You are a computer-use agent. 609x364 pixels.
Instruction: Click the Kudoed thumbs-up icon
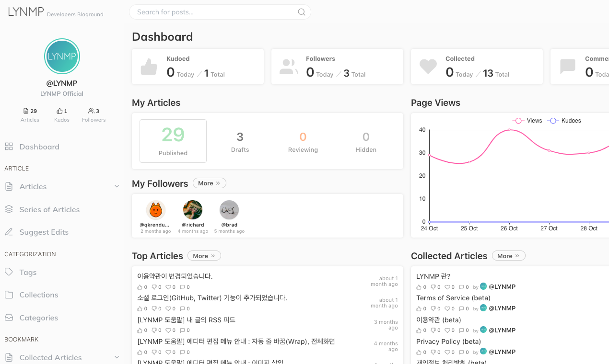point(149,67)
